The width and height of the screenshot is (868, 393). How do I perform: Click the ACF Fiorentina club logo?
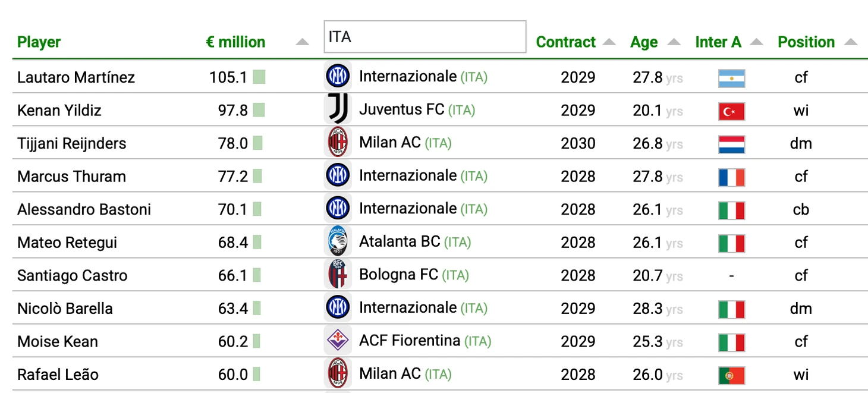tap(338, 341)
